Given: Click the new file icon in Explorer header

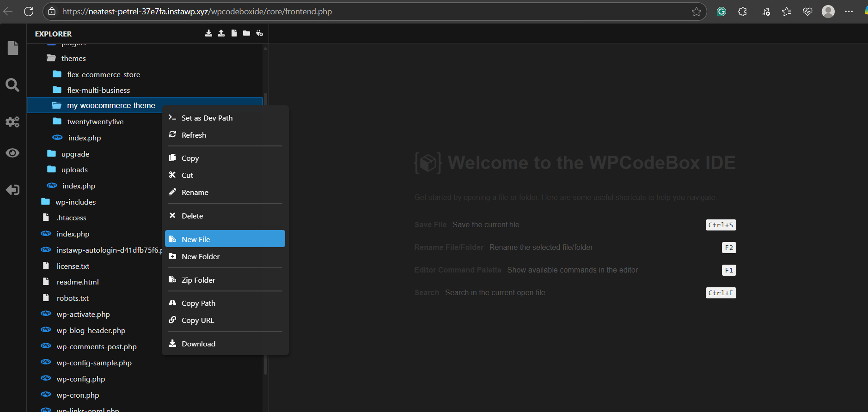Looking at the screenshot, I should pos(234,33).
